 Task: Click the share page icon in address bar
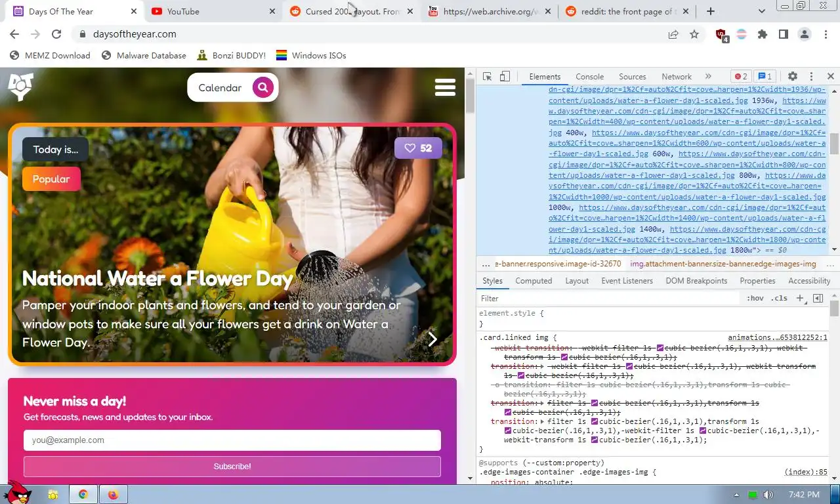(673, 34)
